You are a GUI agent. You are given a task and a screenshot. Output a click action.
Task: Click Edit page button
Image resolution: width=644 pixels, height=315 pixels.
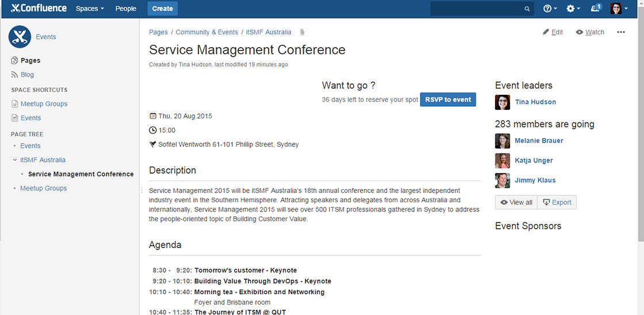click(553, 32)
